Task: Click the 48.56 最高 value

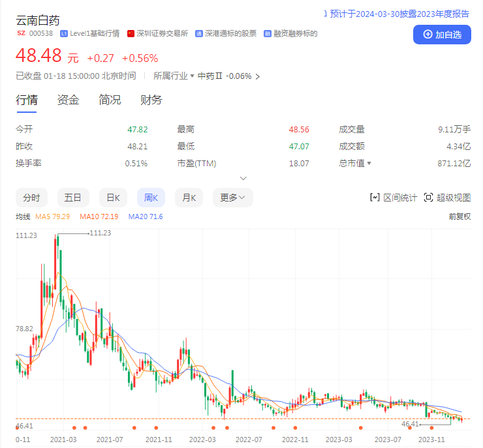Action: [299, 130]
